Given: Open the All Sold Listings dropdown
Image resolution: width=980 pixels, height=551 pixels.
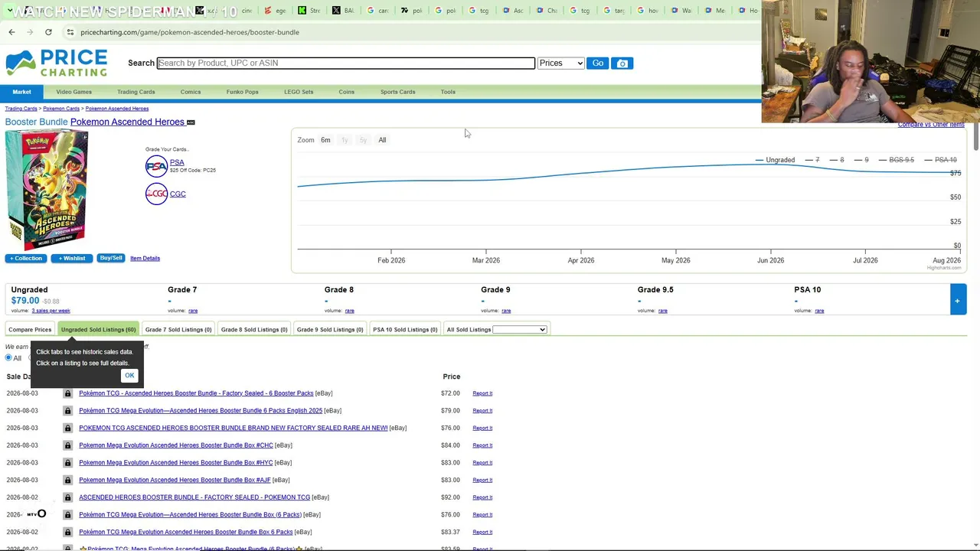Looking at the screenshot, I should [519, 330].
